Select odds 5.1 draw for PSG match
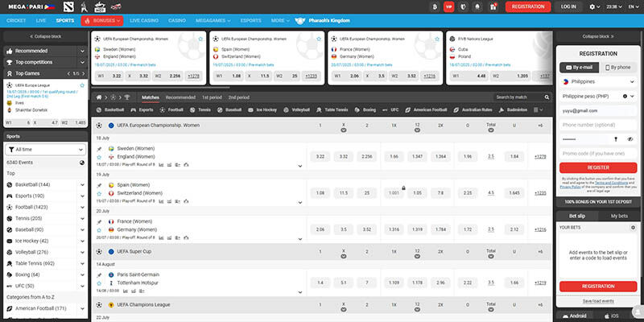The height and width of the screenshot is (322, 644). click(344, 283)
